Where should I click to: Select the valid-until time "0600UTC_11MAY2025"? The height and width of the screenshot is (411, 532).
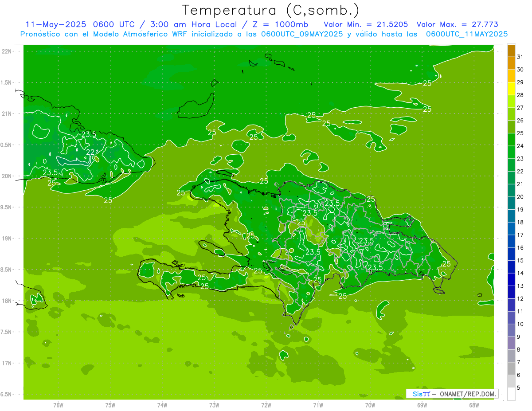pyautogui.click(x=467, y=34)
